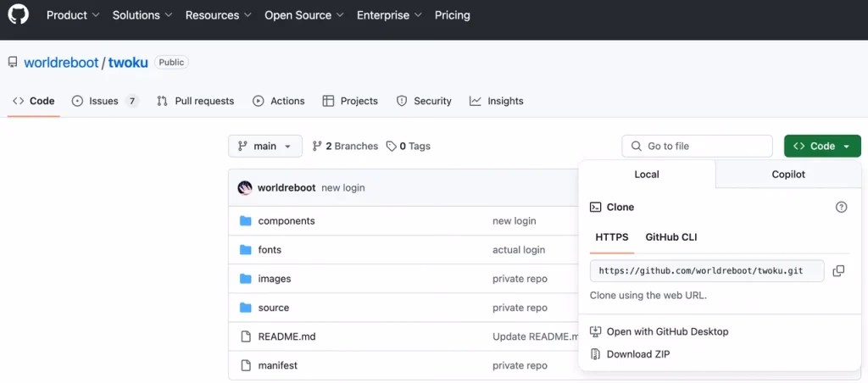Click the worldreboot avatar in commit row
The height and width of the screenshot is (383, 868).
click(x=245, y=187)
